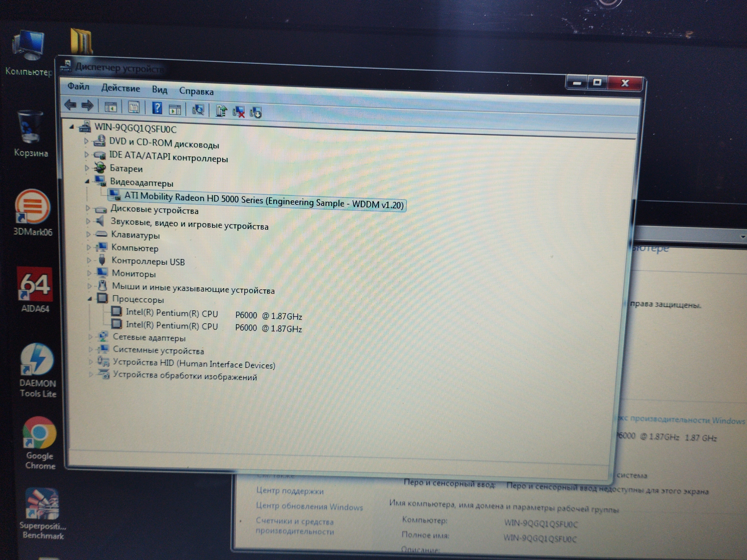The width and height of the screenshot is (747, 560).
Task: Expand DVD и CD-ROM дисководы
Action: (86, 141)
